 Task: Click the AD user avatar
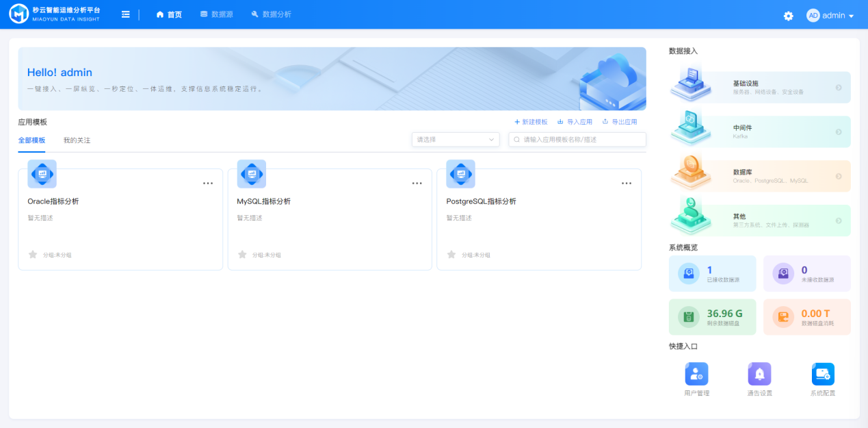[813, 15]
